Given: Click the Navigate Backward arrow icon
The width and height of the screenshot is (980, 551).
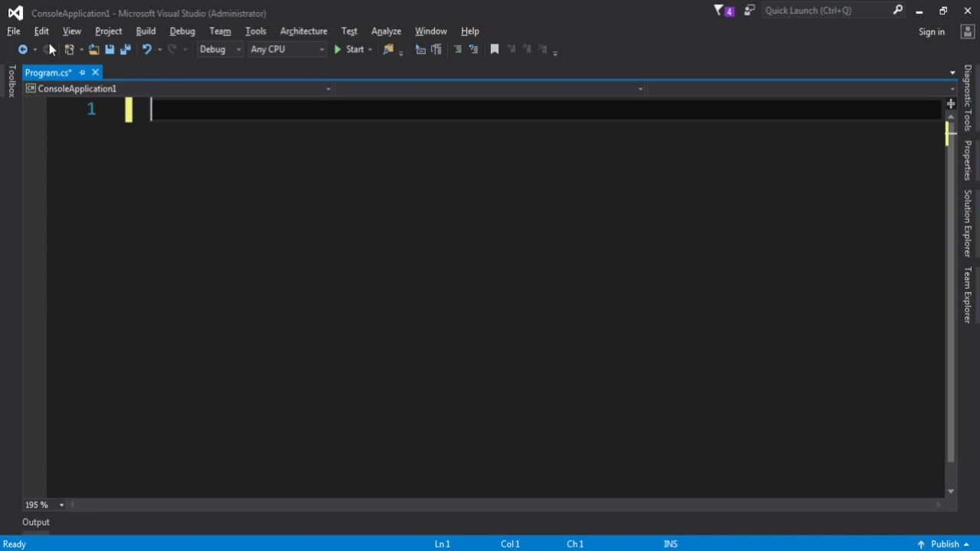Looking at the screenshot, I should [23, 49].
